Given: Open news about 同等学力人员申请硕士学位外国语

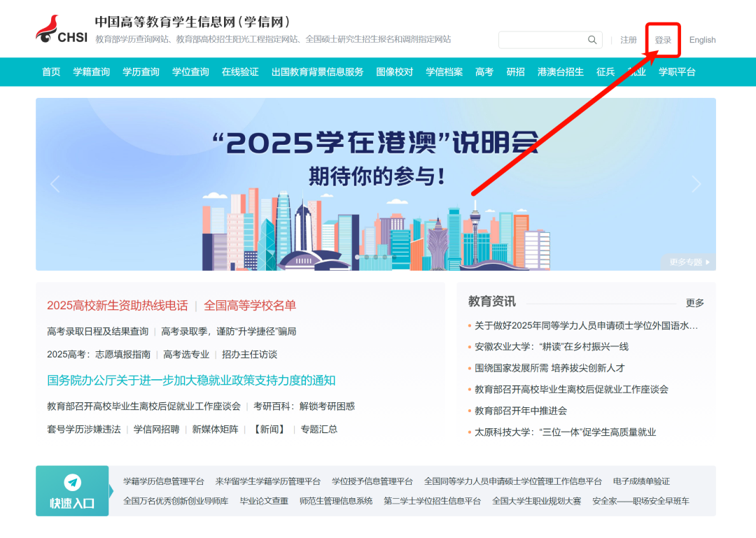Looking at the screenshot, I should [x=586, y=326].
